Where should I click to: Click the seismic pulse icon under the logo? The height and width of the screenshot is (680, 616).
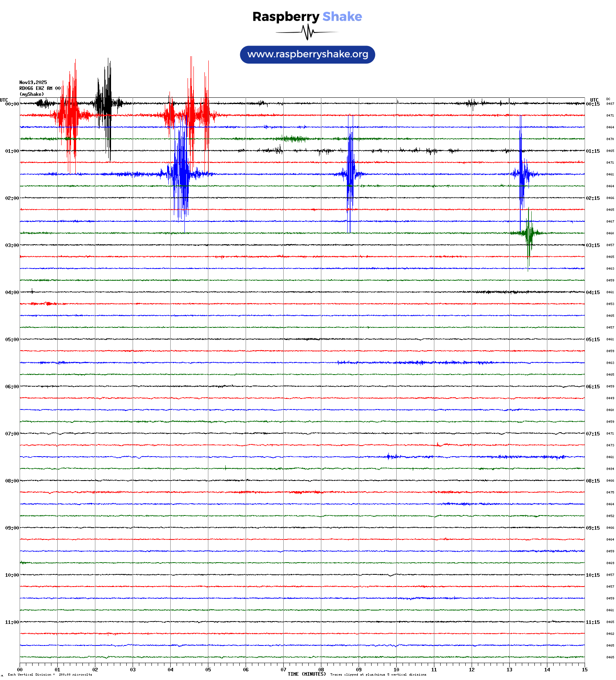(x=307, y=32)
